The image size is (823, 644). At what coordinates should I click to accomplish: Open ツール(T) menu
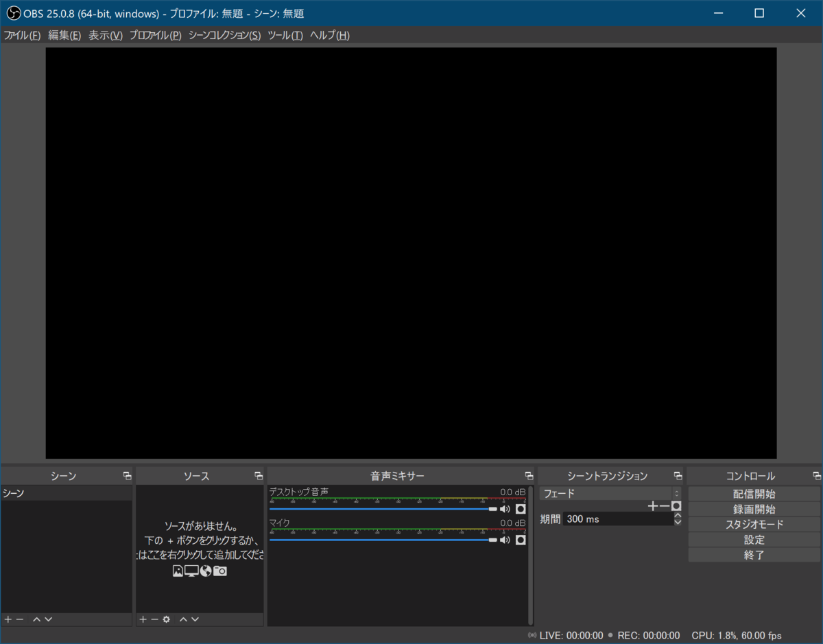click(285, 36)
